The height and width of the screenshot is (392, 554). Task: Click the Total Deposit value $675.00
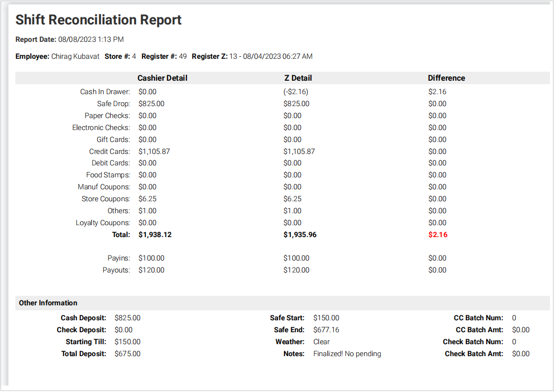click(127, 354)
